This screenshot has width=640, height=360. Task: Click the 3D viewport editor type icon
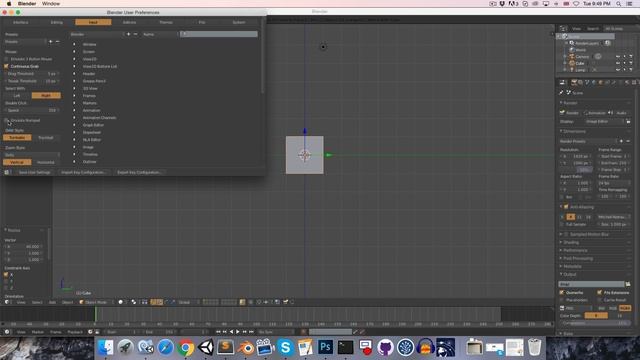pos(7,302)
